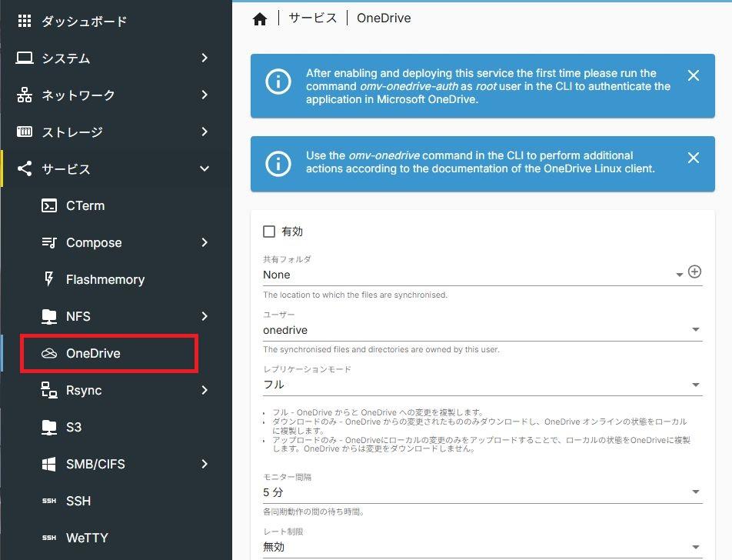The width and height of the screenshot is (732, 560).
Task: Click the OneDrive breadcrumb text
Action: pos(384,18)
